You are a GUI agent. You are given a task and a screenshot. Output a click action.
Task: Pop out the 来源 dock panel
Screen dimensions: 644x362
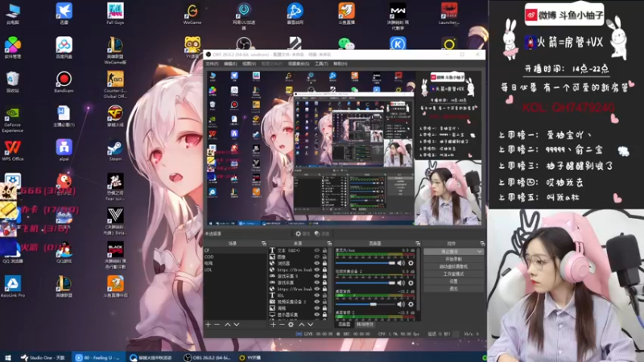coord(329,244)
